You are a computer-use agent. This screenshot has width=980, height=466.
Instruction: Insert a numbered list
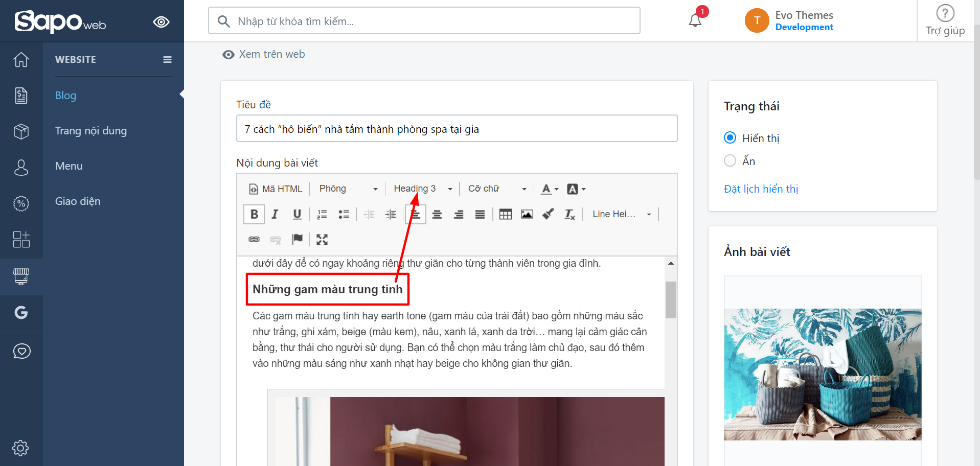coord(322,214)
